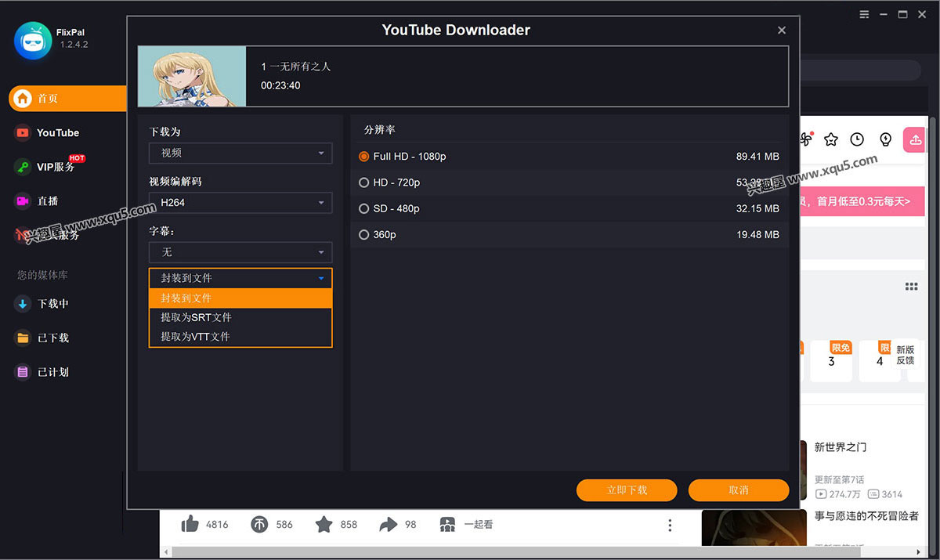Click the share arrow icon with 98
This screenshot has width=940, height=560.
pyautogui.click(x=389, y=524)
